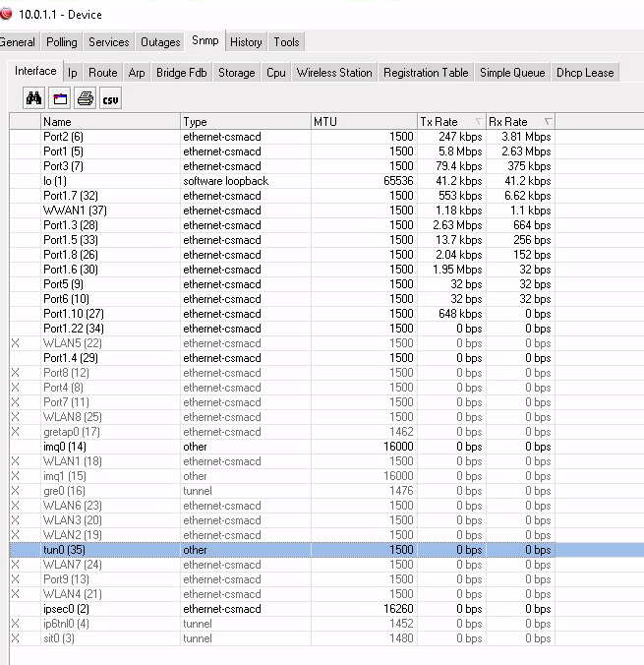Switch to the History tab
This screenshot has height=665, width=644.
coord(246,42)
